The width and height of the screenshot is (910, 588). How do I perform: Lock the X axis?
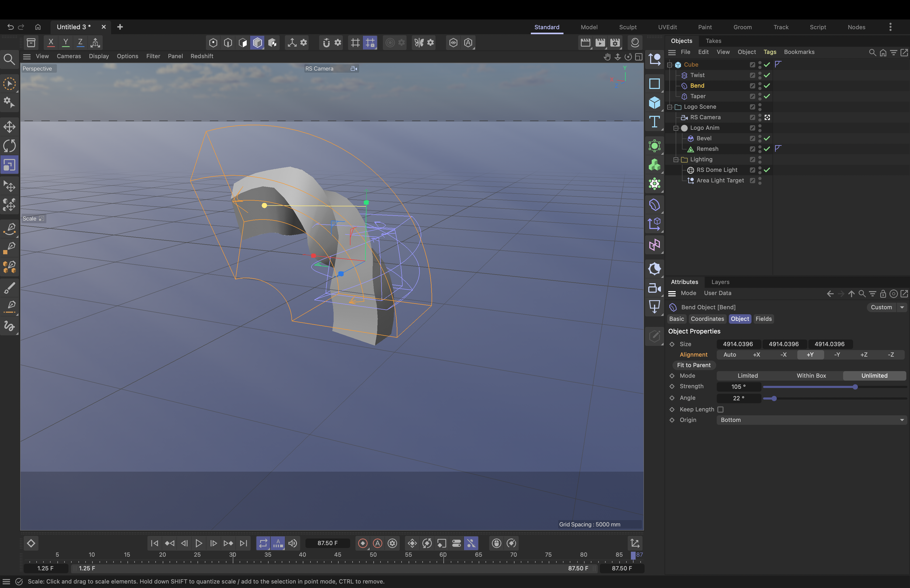tap(50, 42)
